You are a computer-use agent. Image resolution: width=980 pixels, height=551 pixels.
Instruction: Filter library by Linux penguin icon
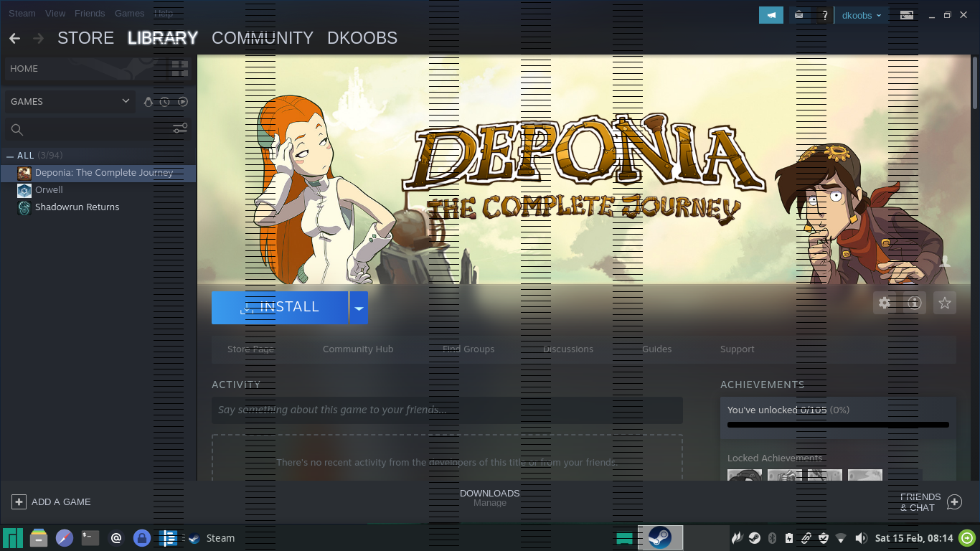click(x=149, y=102)
